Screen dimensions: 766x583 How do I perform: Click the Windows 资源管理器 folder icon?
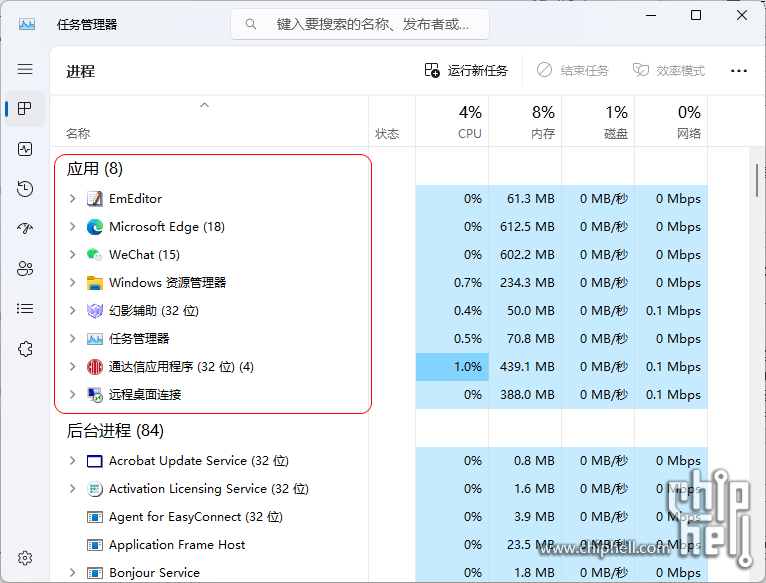[95, 283]
